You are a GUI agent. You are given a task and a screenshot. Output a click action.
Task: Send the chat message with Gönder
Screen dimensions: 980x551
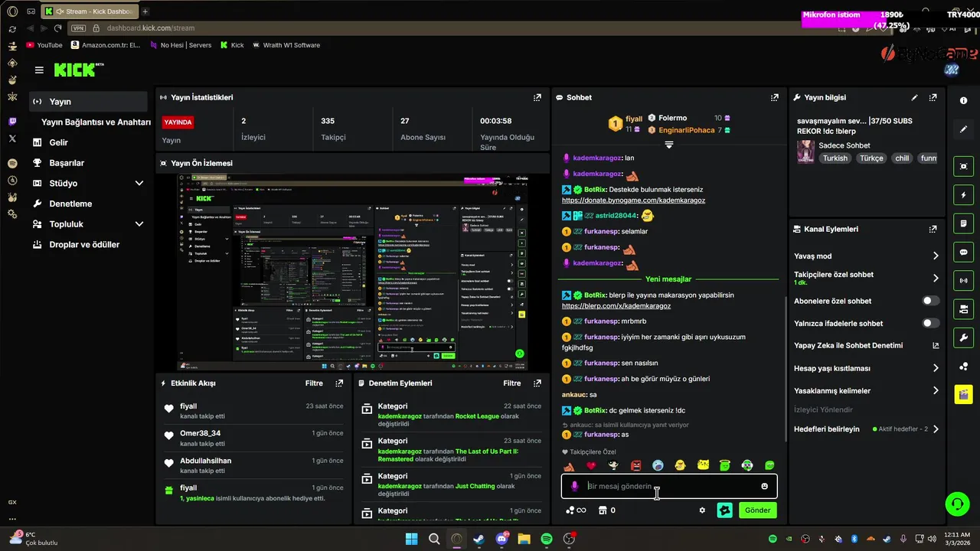click(758, 510)
